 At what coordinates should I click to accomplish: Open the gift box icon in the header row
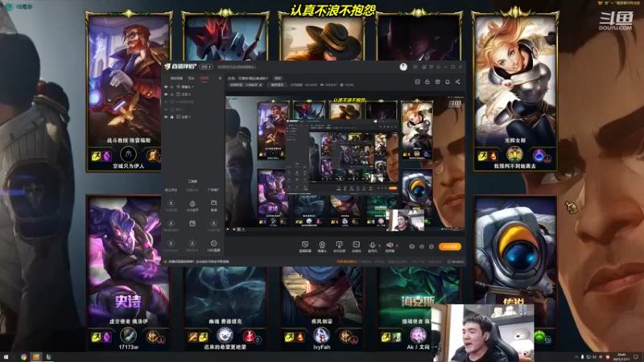[437, 82]
